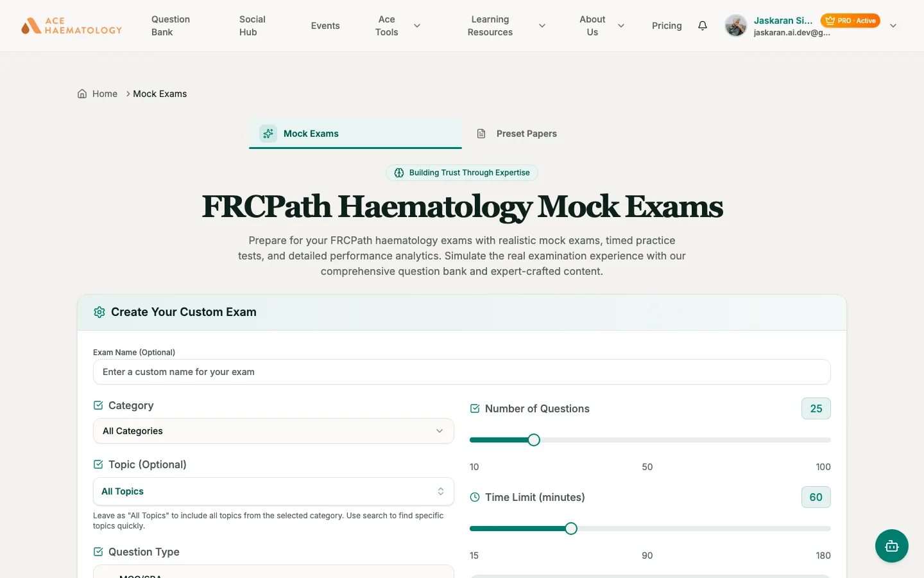Click the Mock Exams breadcrumb text
The image size is (924, 578).
tap(160, 94)
